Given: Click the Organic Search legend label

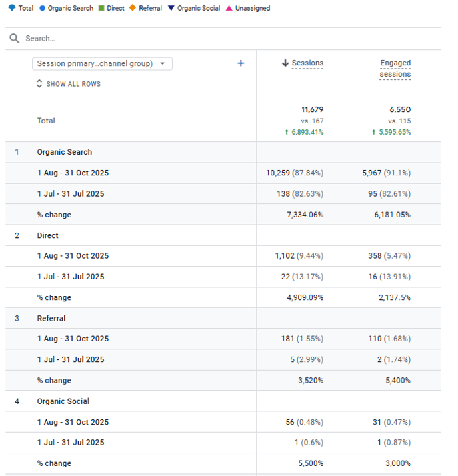Looking at the screenshot, I should 71,8.
